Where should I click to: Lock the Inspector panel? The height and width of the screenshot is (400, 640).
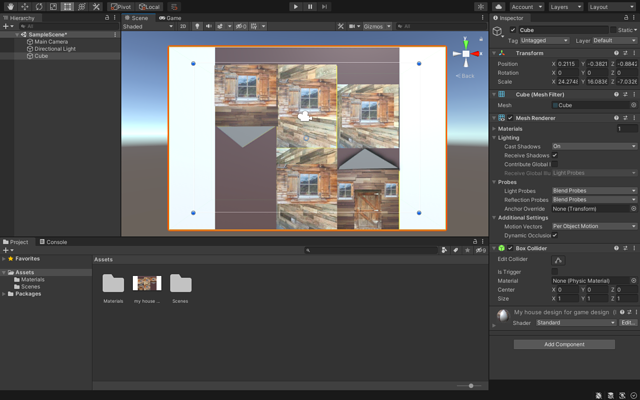pos(626,18)
